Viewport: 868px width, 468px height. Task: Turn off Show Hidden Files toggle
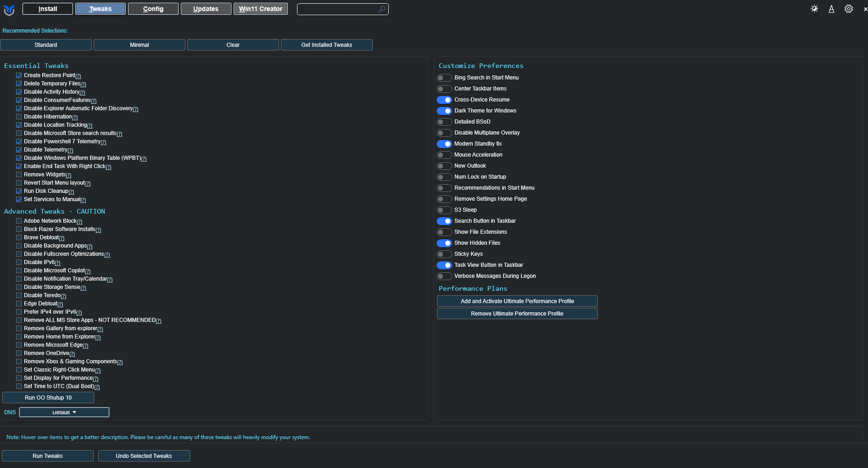[x=444, y=243]
